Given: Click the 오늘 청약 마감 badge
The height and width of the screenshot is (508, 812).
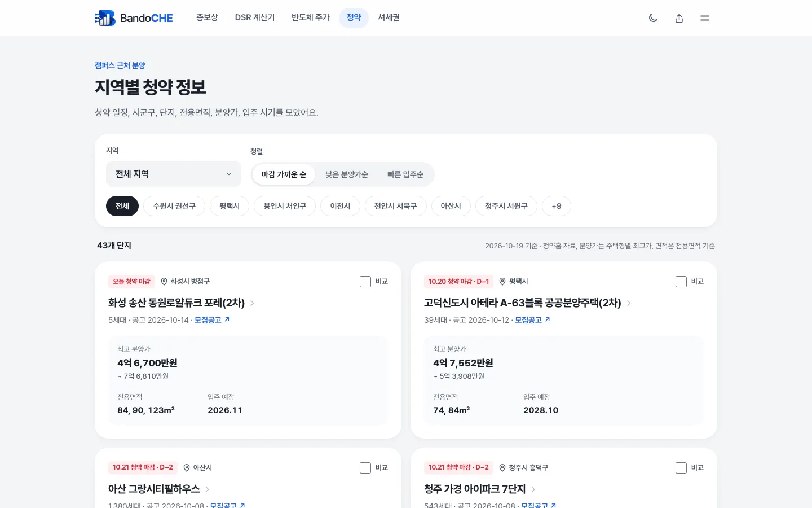Looking at the screenshot, I should (131, 282).
